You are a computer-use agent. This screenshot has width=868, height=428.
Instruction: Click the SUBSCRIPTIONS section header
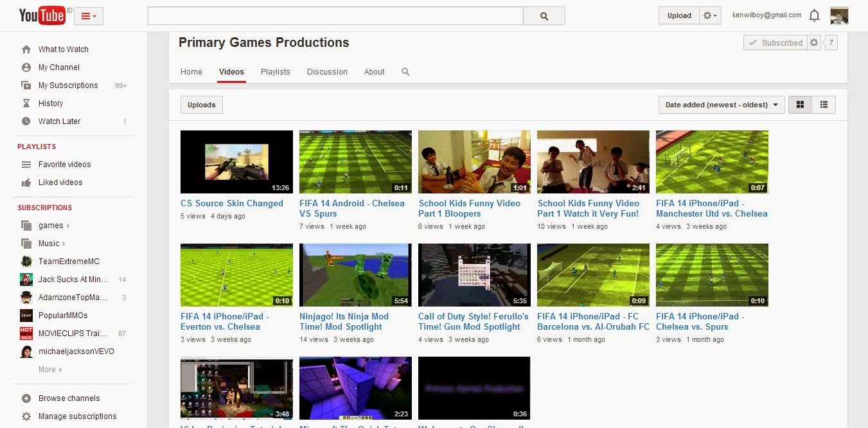click(45, 208)
